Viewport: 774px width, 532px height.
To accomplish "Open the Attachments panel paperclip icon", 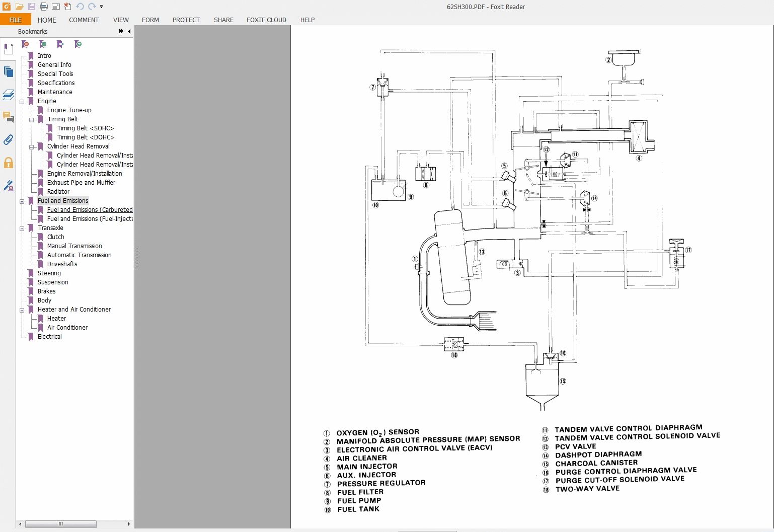I will click(8, 140).
